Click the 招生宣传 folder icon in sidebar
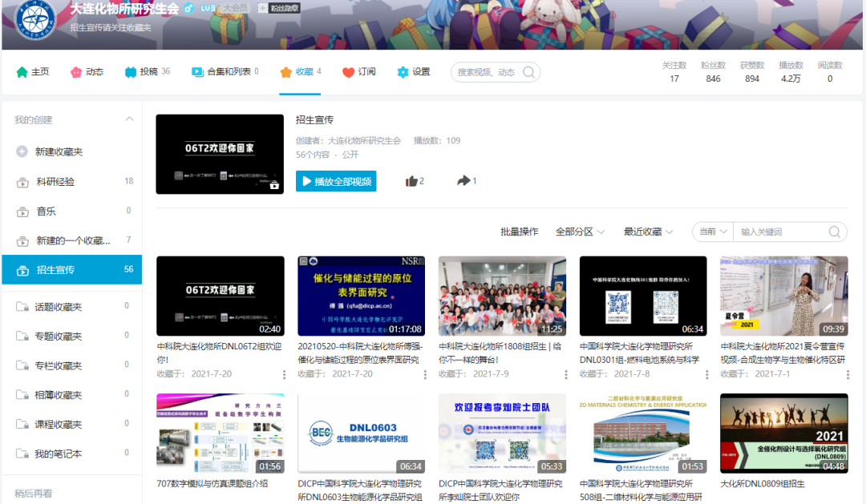866x504 pixels. click(22, 271)
